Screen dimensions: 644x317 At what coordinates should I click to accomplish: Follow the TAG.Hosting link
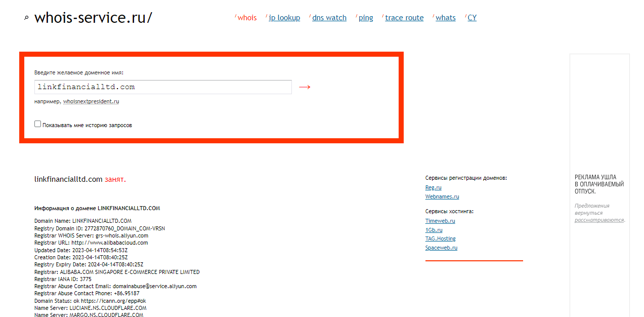(x=440, y=239)
